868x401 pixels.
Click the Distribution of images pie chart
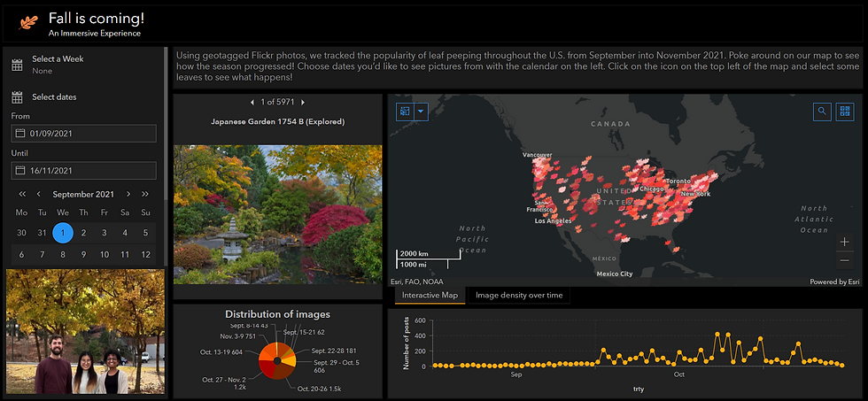tap(278, 361)
